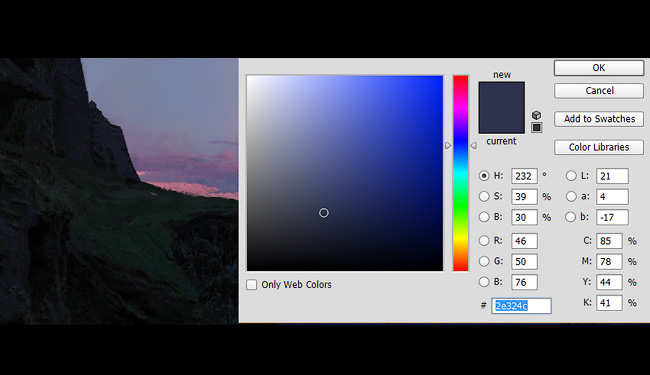Viewport: 650px width, 375px height.
Task: Click Add to Swatches button
Action: (x=599, y=119)
